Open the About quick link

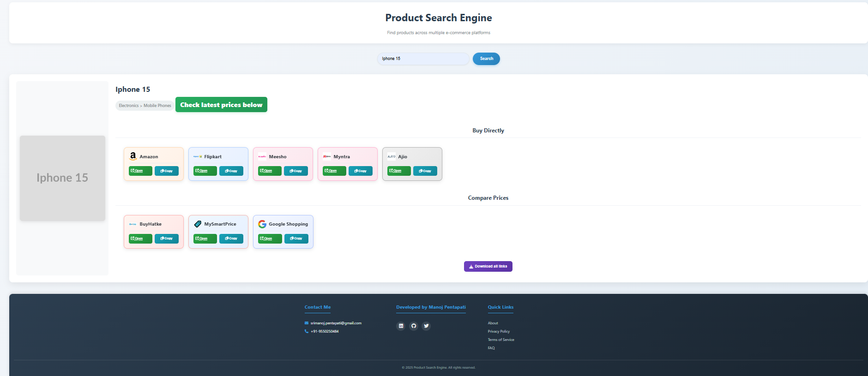pos(493,323)
